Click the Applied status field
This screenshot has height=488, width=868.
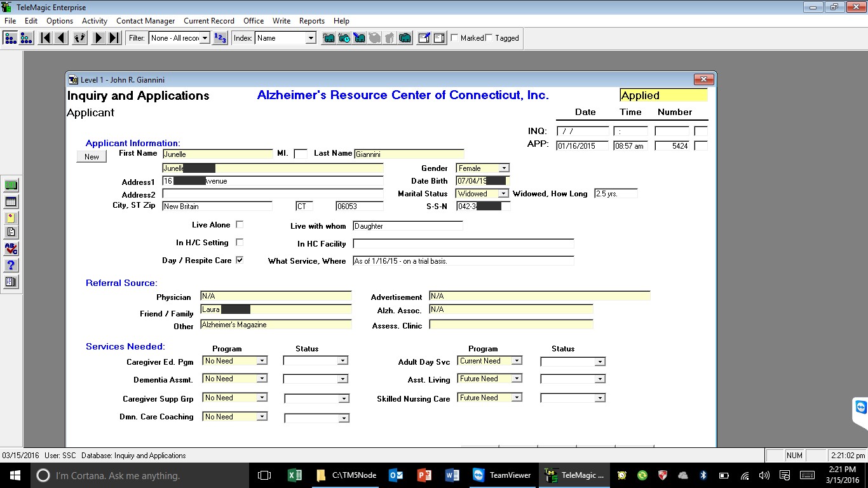(663, 95)
